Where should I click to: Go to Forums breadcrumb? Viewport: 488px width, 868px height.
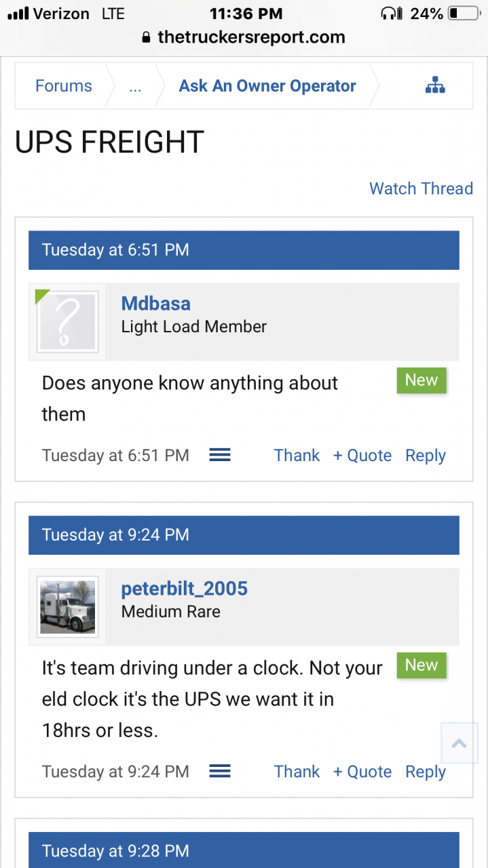click(64, 86)
